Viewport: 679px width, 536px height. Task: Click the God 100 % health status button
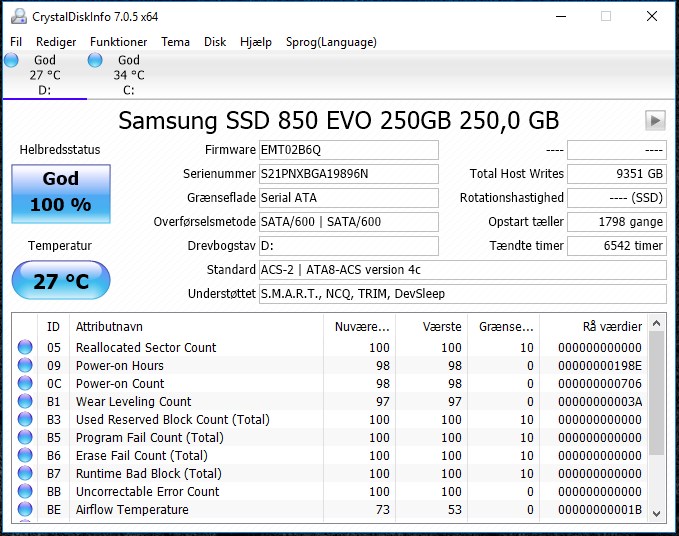(61, 194)
